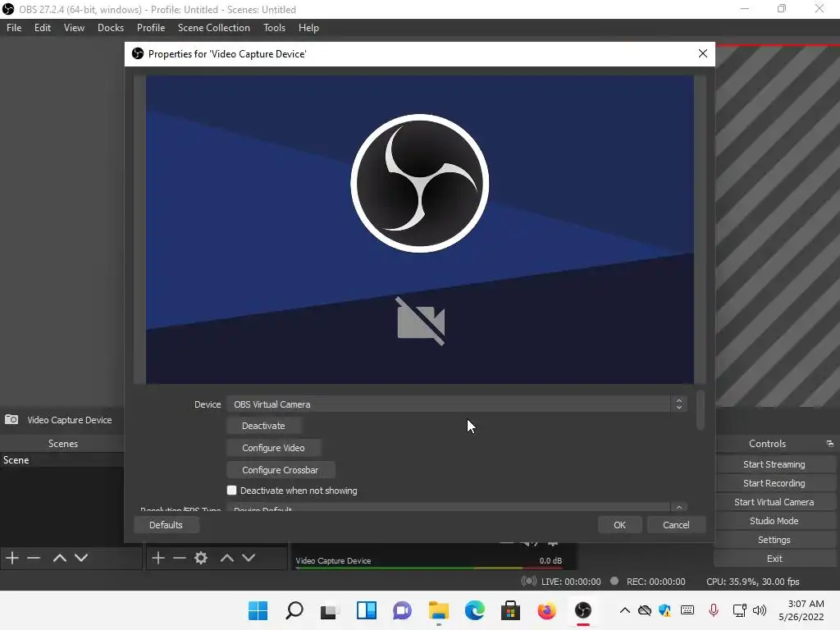Click the Video Capture Device audio meter
Screen dimensions: 840x630
point(428,568)
